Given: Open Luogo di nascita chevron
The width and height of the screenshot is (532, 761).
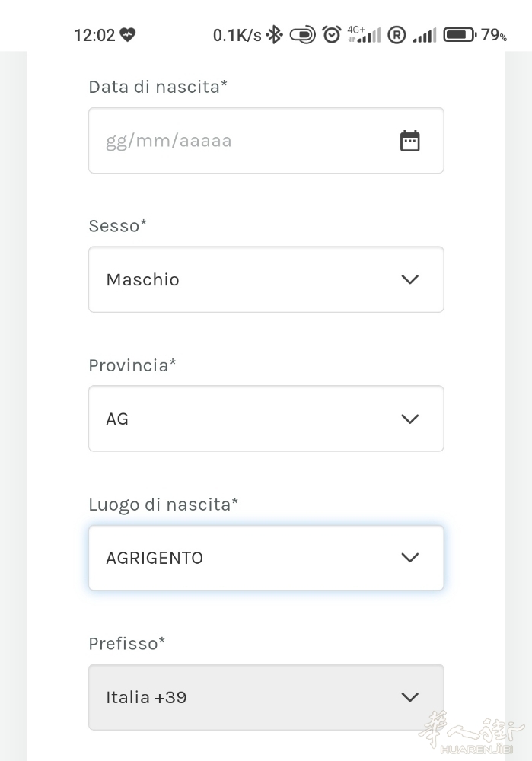Looking at the screenshot, I should pyautogui.click(x=410, y=558).
